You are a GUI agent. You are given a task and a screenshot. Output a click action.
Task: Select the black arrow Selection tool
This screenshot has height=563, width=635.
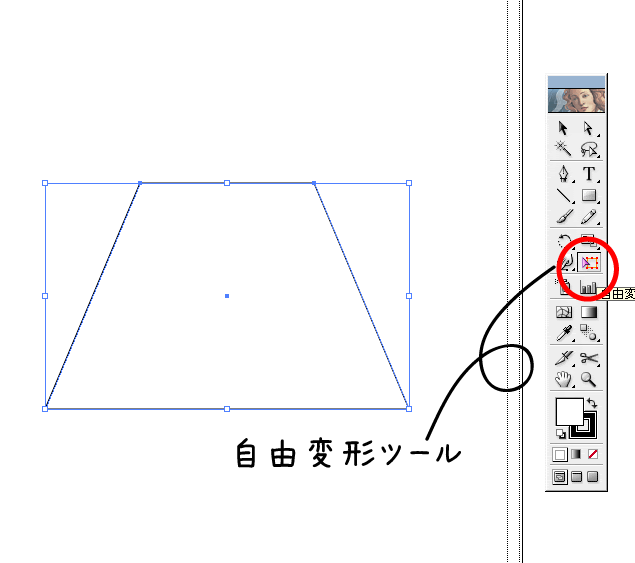(563, 128)
